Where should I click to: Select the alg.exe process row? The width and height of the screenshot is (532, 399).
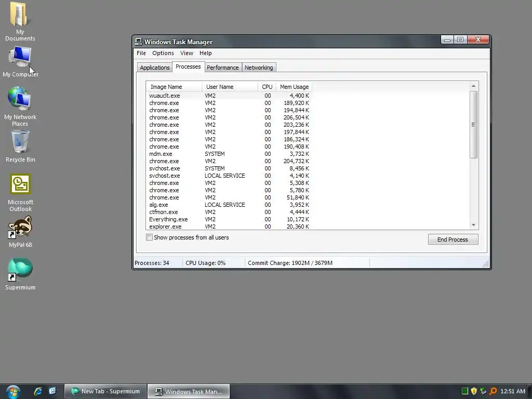229,205
